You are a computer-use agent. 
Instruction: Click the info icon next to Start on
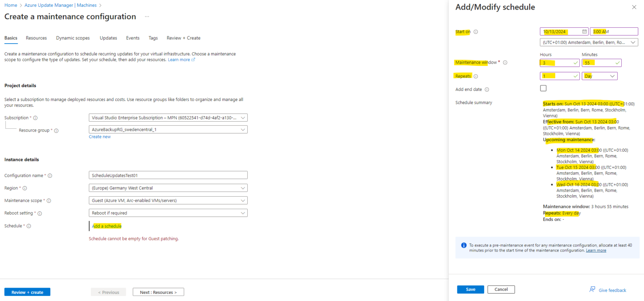(x=475, y=32)
